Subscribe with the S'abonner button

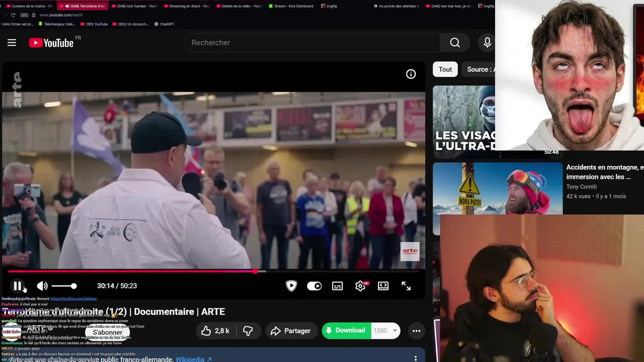click(107, 332)
